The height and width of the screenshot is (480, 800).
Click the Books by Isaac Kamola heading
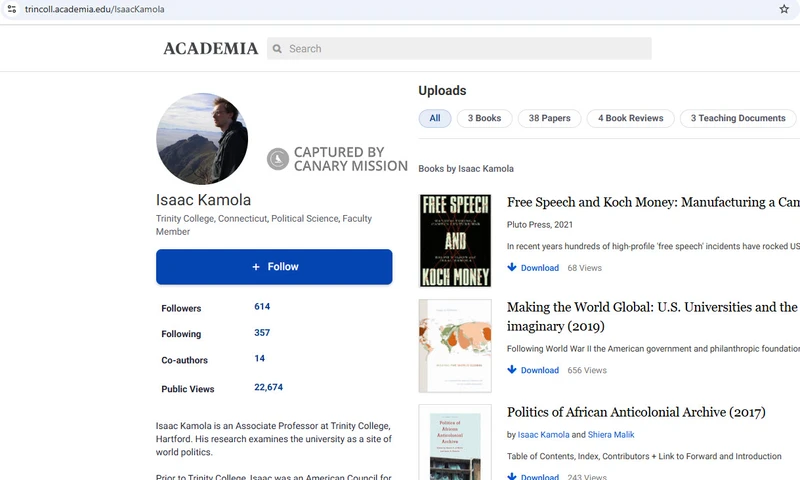coord(466,169)
